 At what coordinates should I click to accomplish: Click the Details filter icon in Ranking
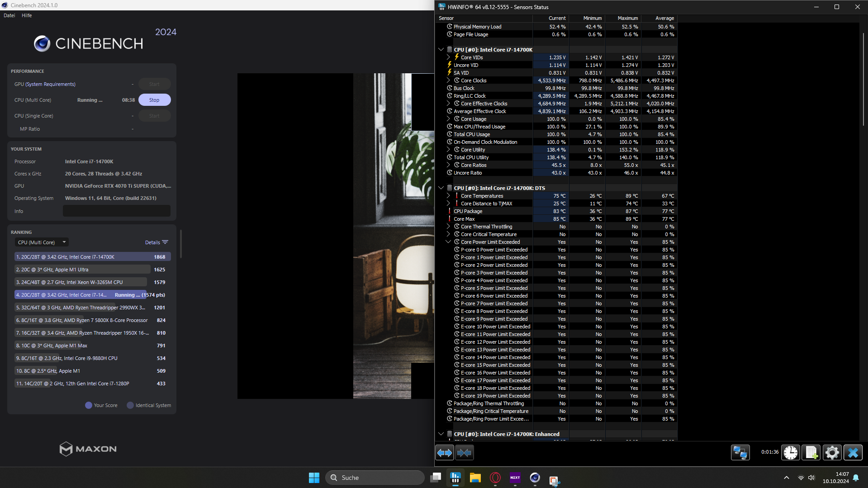tap(165, 242)
